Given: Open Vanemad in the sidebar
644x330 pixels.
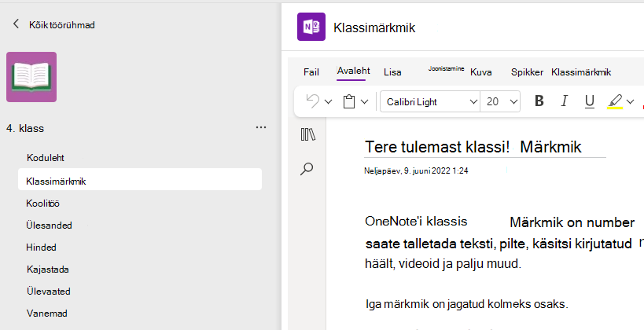Looking at the screenshot, I should pyautogui.click(x=47, y=313).
